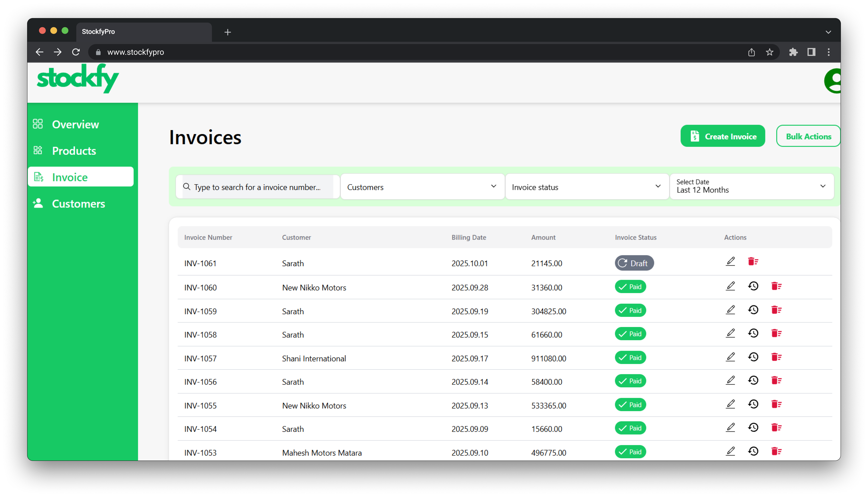Click the edit pencil icon for INV-1061

click(x=730, y=261)
